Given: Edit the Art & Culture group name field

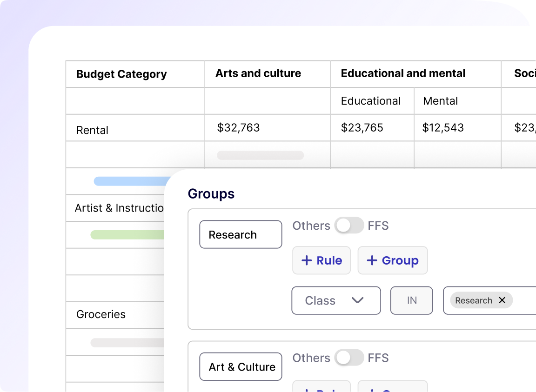Looking at the screenshot, I should (241, 367).
